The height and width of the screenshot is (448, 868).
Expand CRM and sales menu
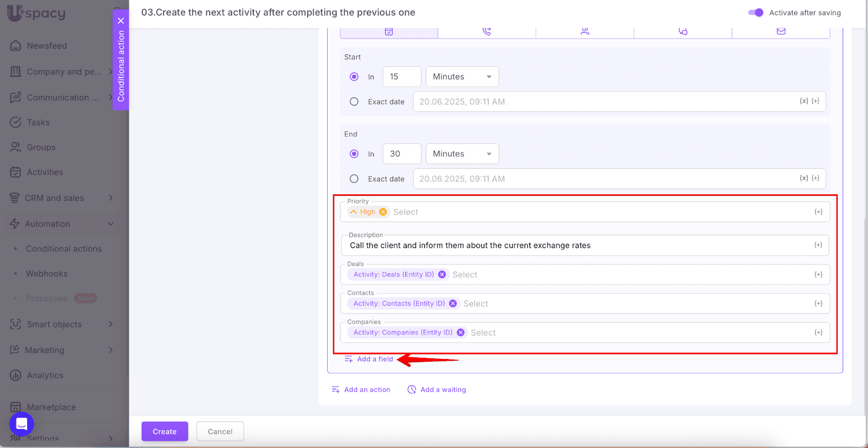tap(111, 198)
